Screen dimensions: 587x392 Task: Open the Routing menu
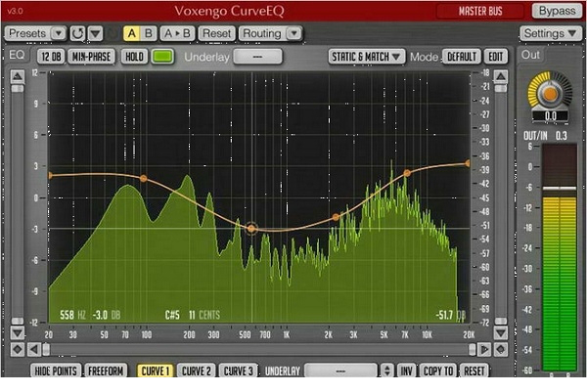click(x=262, y=33)
